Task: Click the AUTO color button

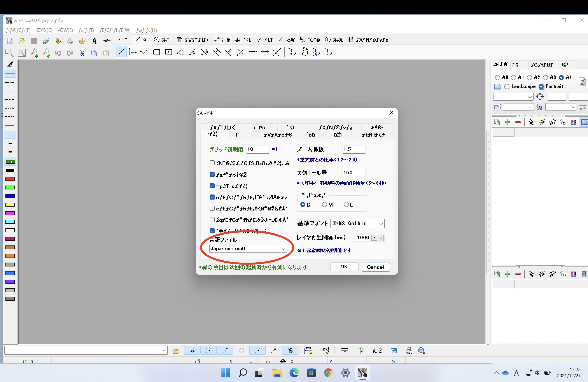Action: click(x=10, y=162)
